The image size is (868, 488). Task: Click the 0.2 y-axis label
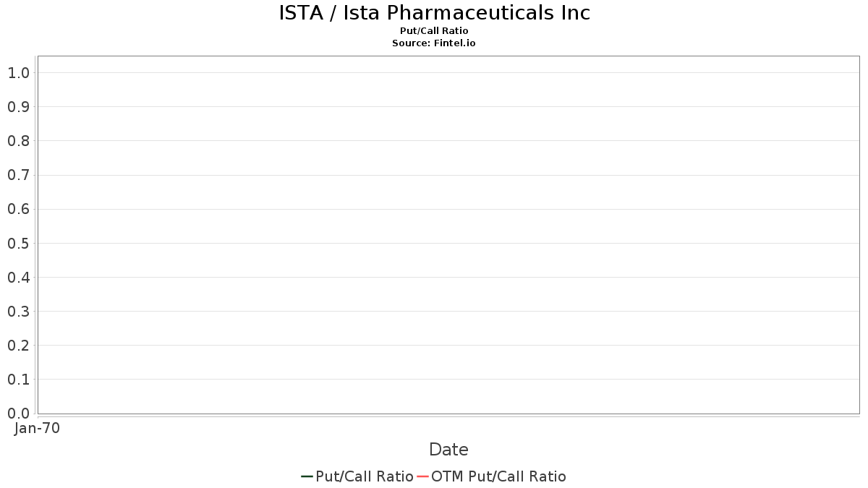tap(19, 346)
